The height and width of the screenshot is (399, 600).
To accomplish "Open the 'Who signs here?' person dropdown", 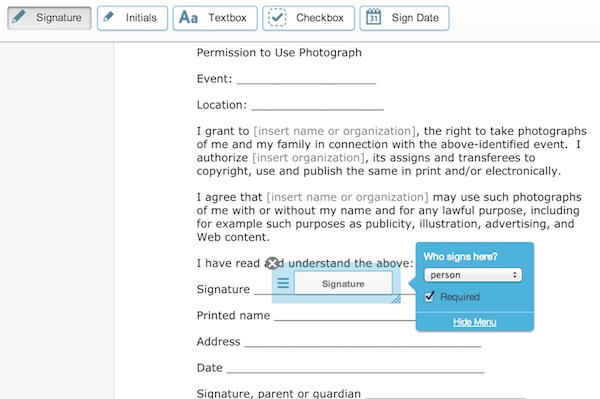I will 473,275.
